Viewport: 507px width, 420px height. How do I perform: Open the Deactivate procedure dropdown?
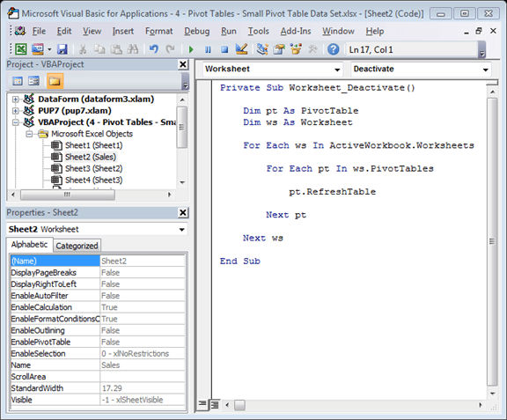coord(485,70)
